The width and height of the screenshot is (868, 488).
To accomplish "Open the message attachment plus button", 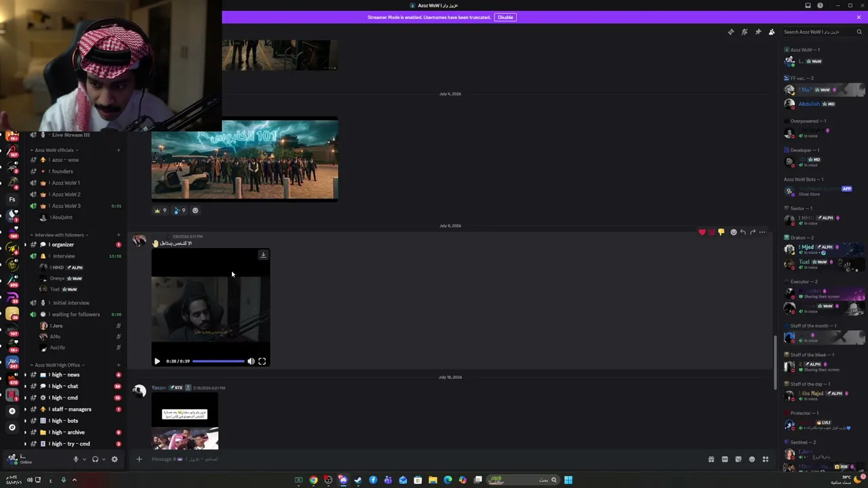I will pos(139,459).
